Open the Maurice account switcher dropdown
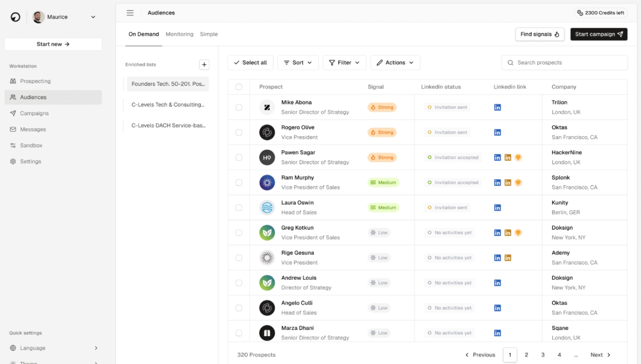The image size is (641, 364). click(64, 17)
